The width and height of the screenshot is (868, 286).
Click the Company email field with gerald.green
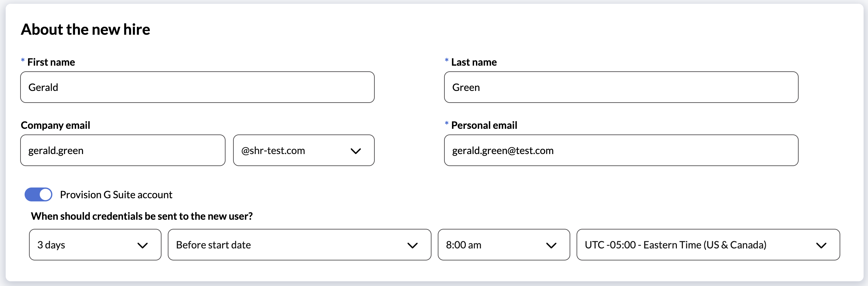click(x=123, y=151)
